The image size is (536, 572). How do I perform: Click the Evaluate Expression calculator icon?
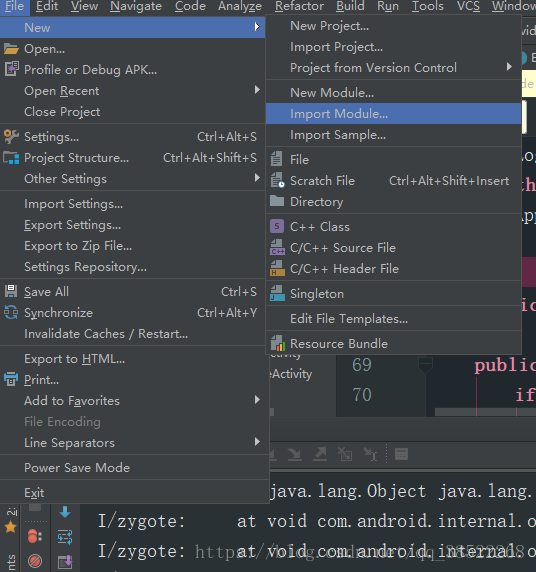(x=401, y=454)
